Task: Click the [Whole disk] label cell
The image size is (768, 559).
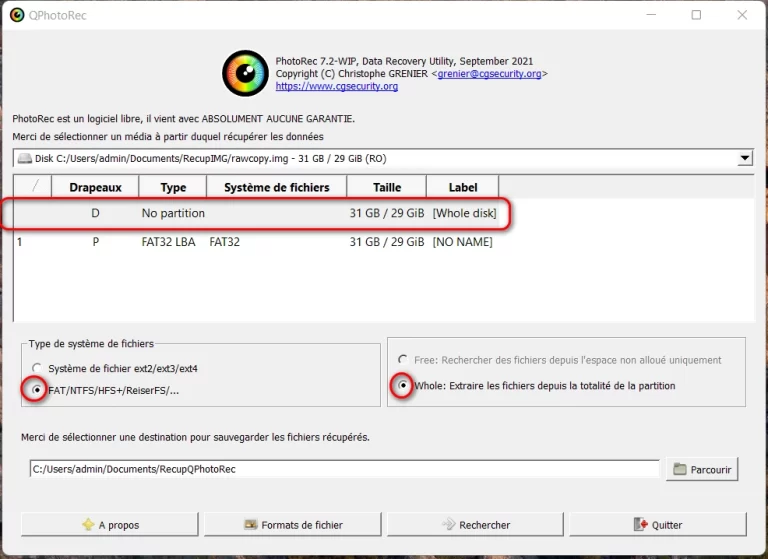Action: (464, 213)
